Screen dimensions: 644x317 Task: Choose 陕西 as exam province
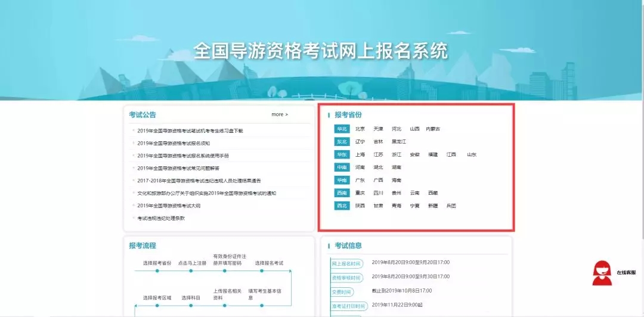360,206
